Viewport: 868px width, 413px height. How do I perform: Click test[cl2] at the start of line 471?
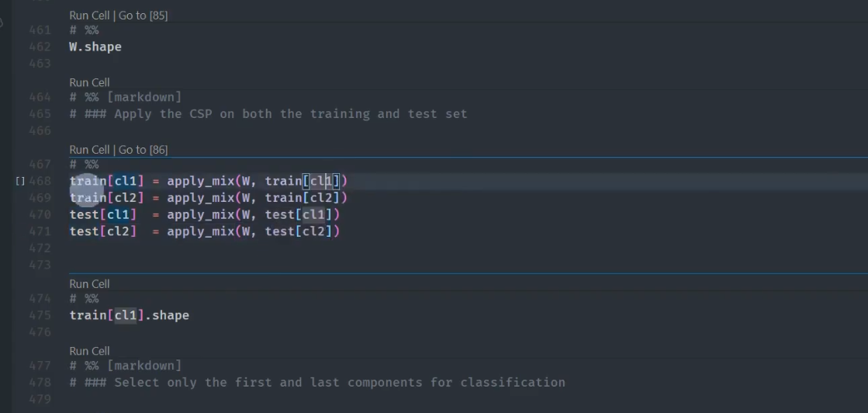[x=102, y=231]
